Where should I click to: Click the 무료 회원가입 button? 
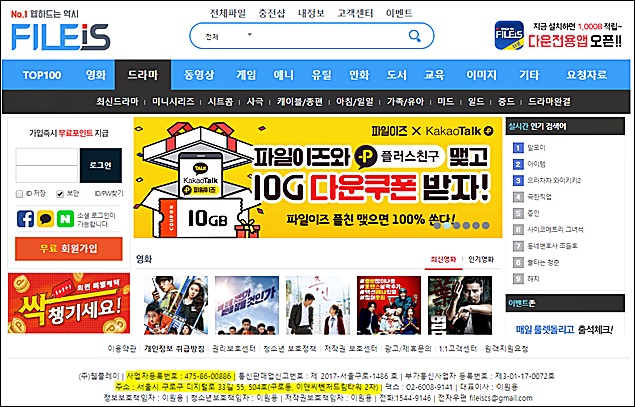[68, 248]
